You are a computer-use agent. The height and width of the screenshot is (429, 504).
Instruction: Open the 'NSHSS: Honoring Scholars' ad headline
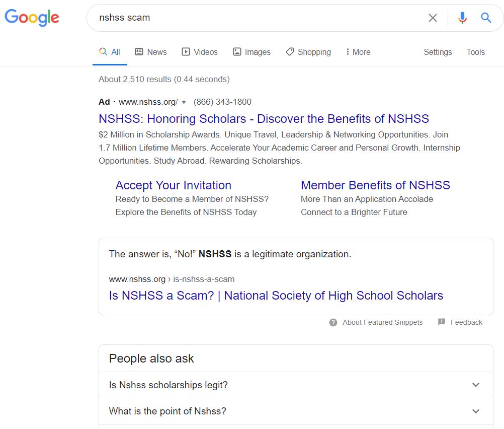click(x=264, y=119)
